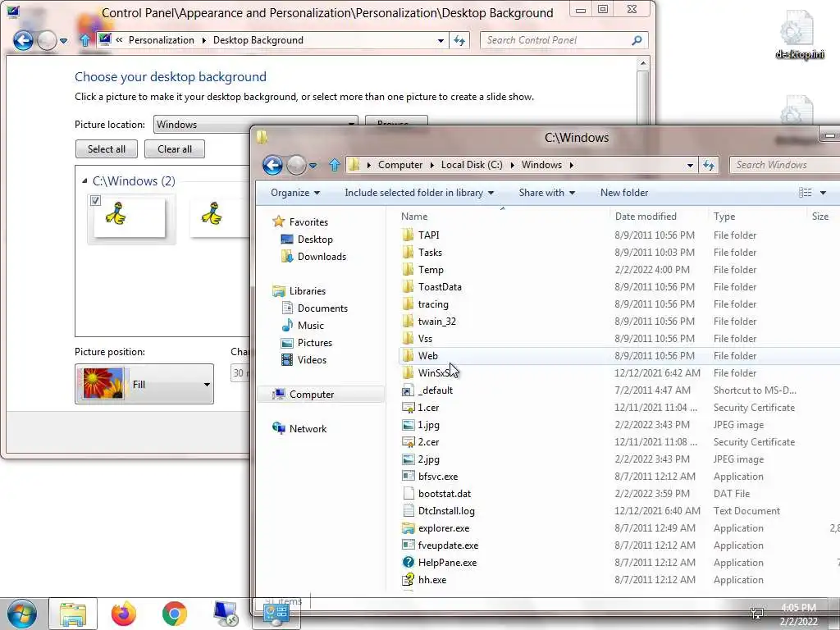Select the Web folder icon
Viewport: 840px width, 630px height.
[x=409, y=356]
